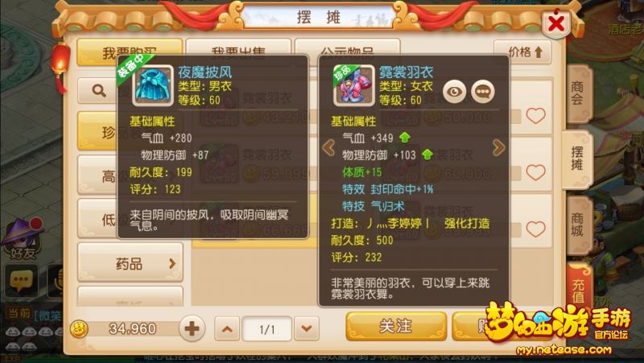Click the 关注 button
Image resolution: width=644 pixels, height=363 pixels.
(396, 327)
